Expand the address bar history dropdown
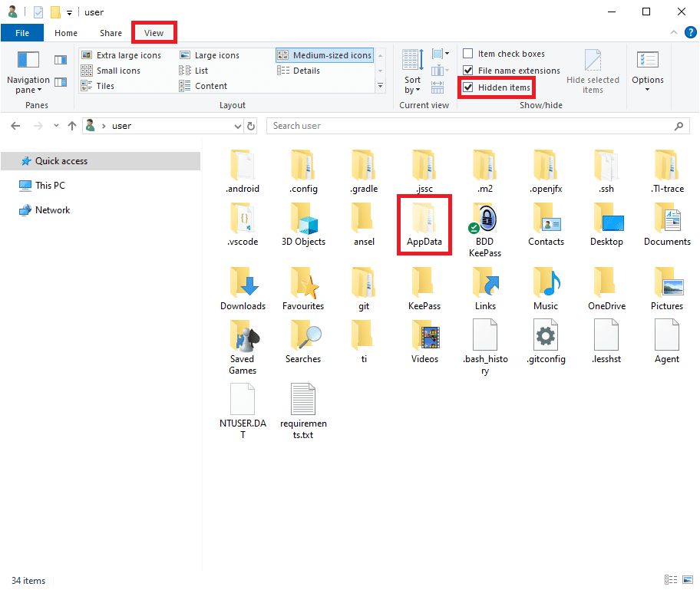The image size is (700, 590). tap(238, 126)
